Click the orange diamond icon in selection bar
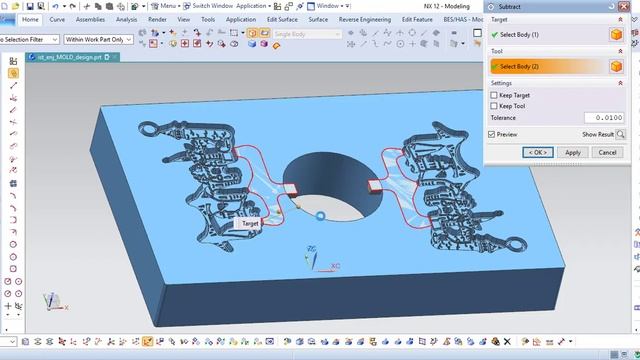This screenshot has height=360, width=640. [x=276, y=45]
